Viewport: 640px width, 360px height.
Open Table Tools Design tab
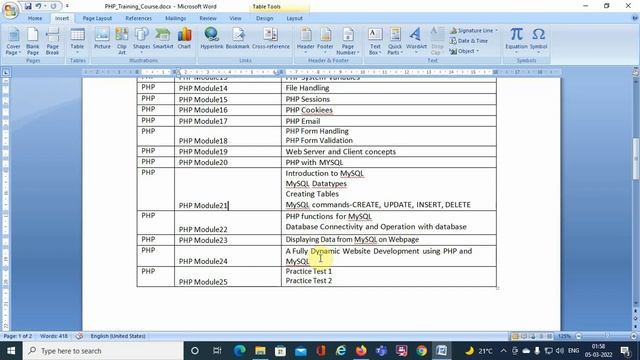point(264,18)
